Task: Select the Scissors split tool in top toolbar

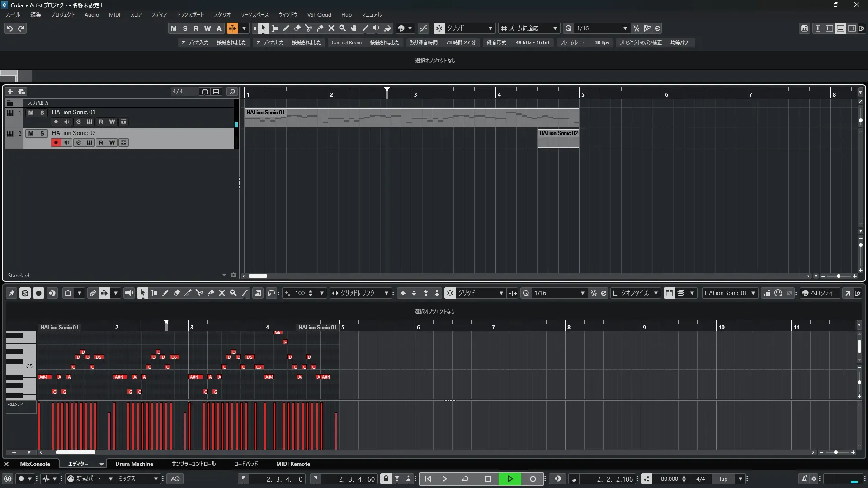Action: pyautogui.click(x=308, y=28)
